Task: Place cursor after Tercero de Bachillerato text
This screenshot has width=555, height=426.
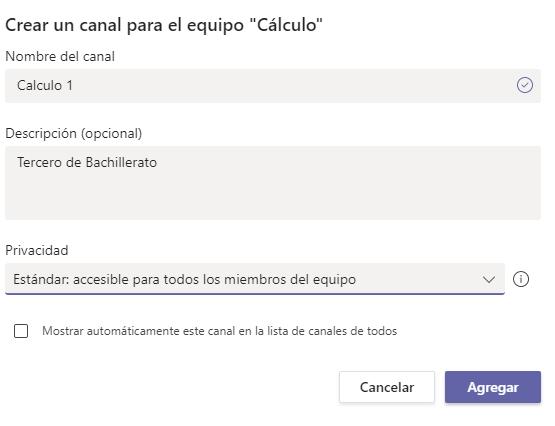Action: (158, 162)
